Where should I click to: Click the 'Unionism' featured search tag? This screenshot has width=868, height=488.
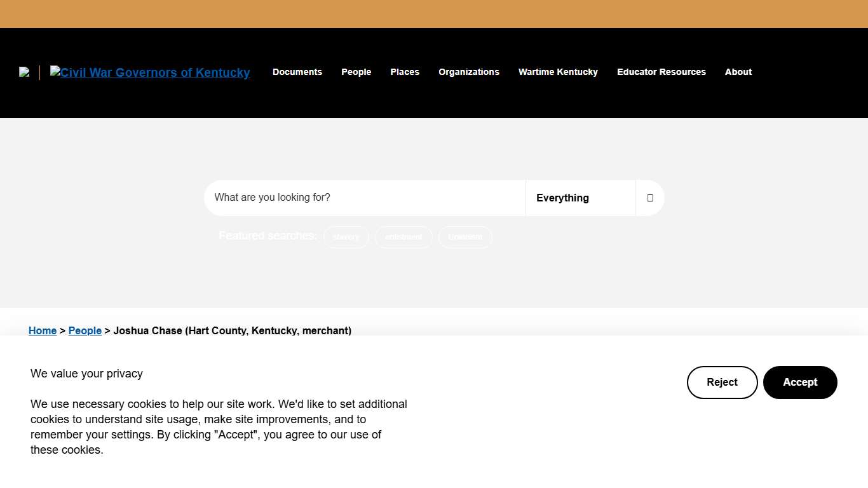[465, 237]
